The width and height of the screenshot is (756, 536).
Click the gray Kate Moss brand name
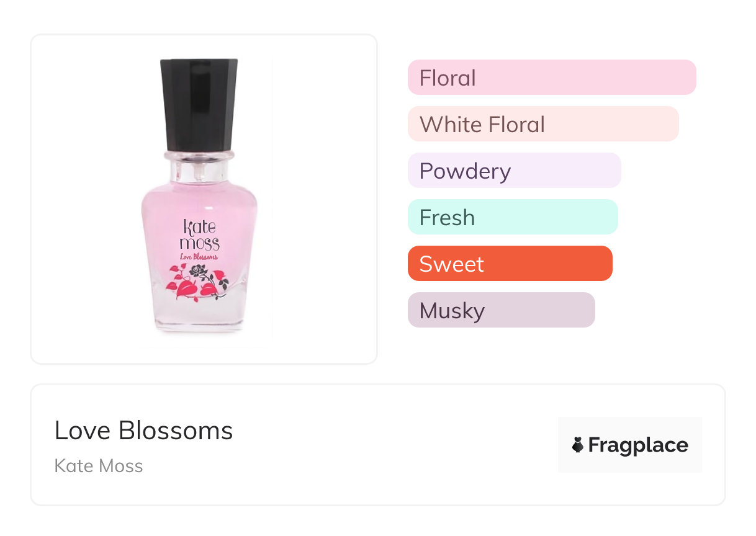click(x=99, y=466)
